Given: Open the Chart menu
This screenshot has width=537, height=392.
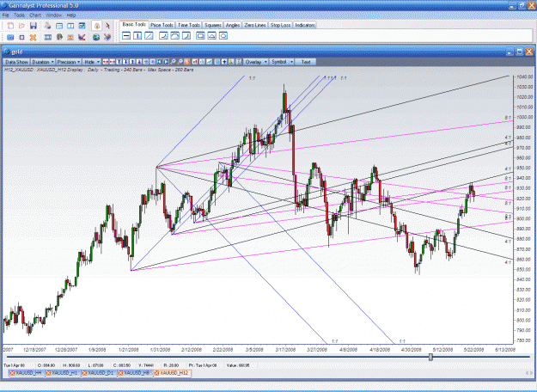Looking at the screenshot, I should click(35, 15).
